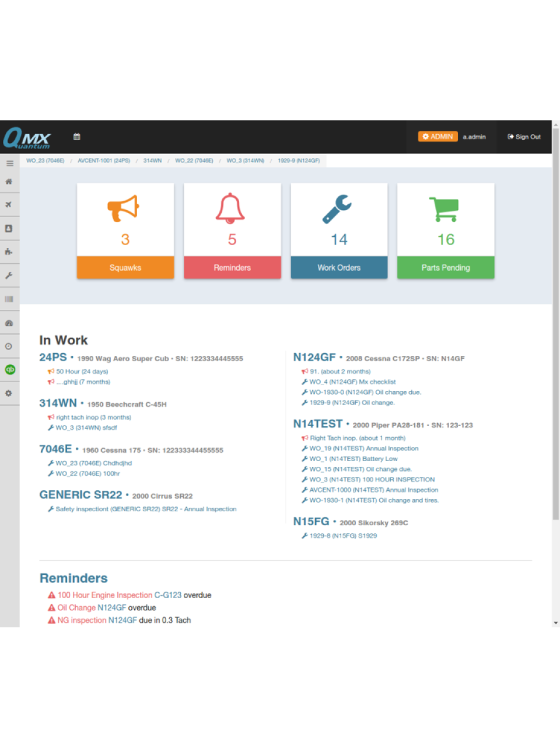Click the Squawks summary card
Image resolution: width=560 pixels, height=747 pixels.
click(125, 231)
